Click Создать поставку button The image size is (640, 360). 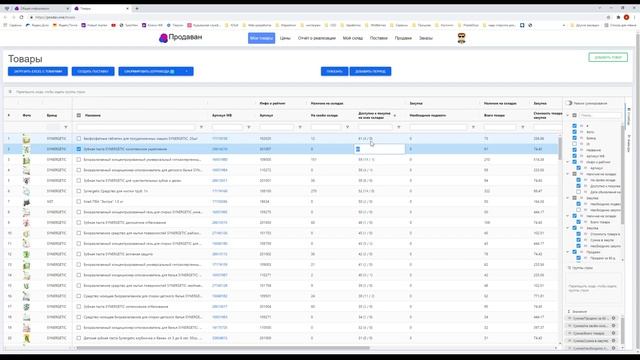coord(93,71)
